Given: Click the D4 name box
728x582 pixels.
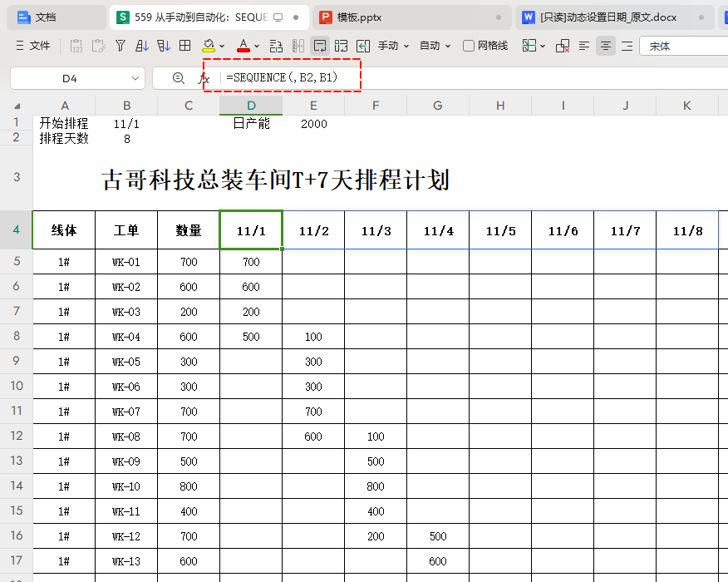Looking at the screenshot, I should point(70,78).
